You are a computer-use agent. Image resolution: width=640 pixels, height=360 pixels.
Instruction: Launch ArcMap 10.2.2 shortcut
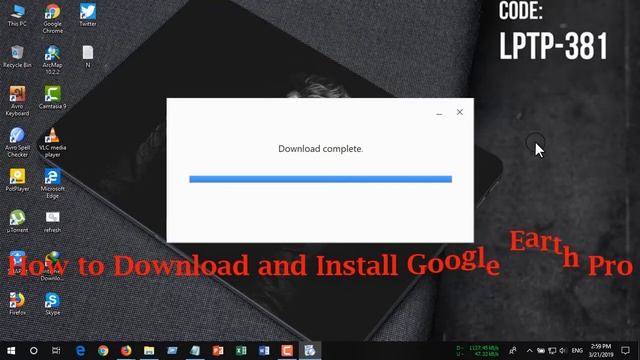pos(53,60)
